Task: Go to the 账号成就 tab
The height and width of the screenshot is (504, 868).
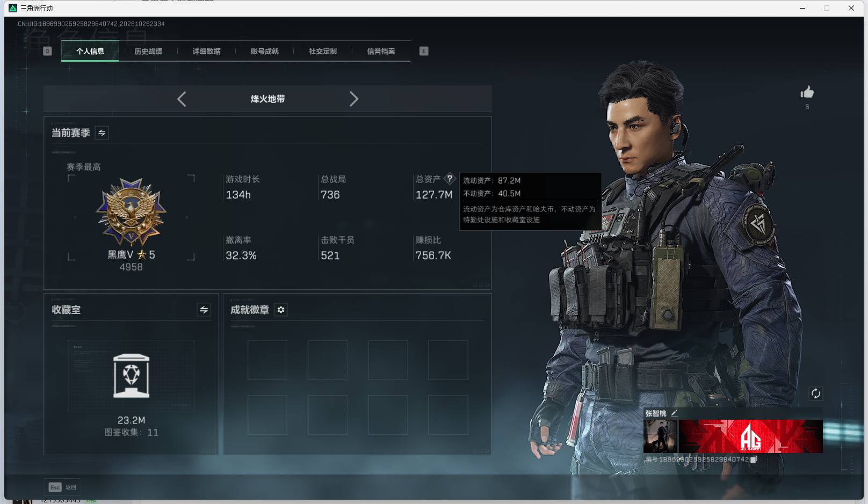Action: (265, 51)
